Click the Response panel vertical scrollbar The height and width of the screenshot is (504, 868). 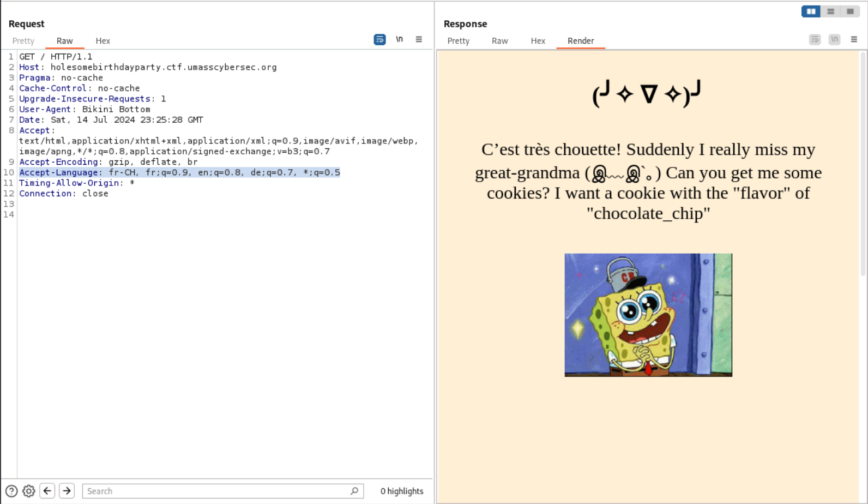point(863,164)
